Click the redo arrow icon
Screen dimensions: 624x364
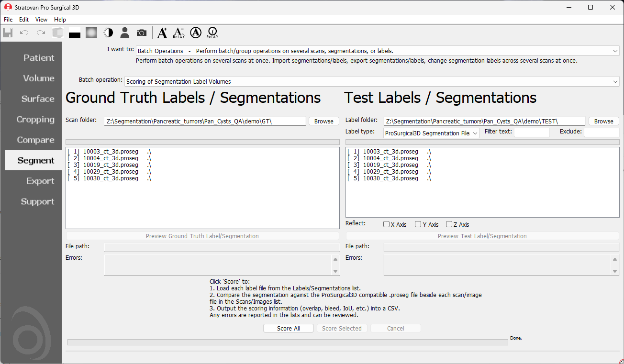(x=41, y=33)
